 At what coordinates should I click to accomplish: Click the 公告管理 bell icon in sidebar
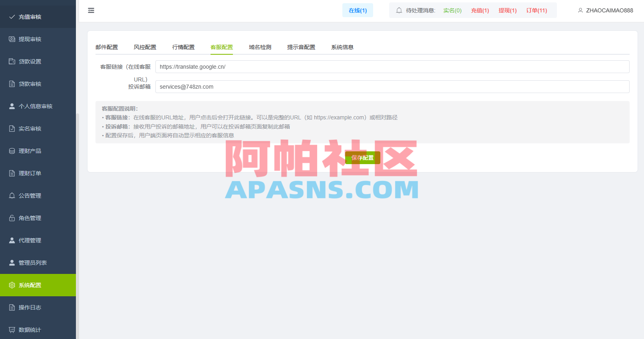click(x=12, y=196)
